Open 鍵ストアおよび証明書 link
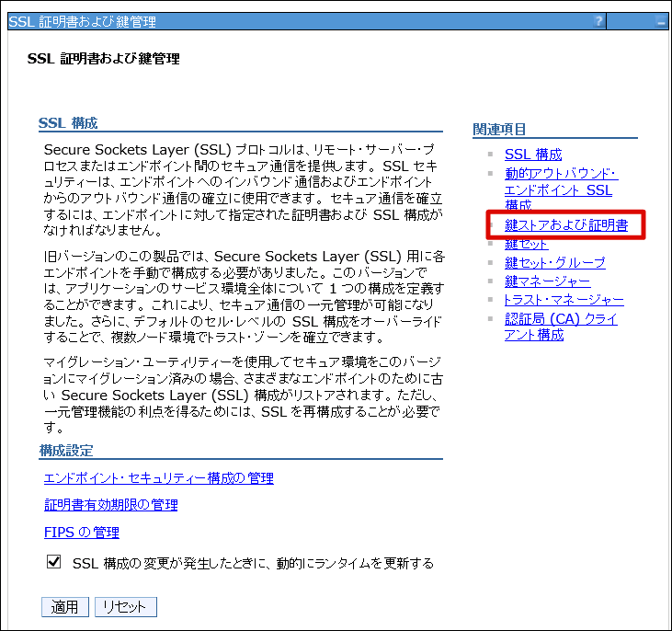The height and width of the screenshot is (631, 672). point(566,224)
